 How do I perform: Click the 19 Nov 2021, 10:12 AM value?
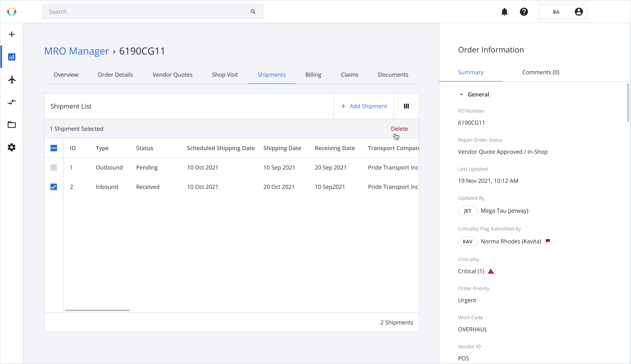tap(488, 181)
